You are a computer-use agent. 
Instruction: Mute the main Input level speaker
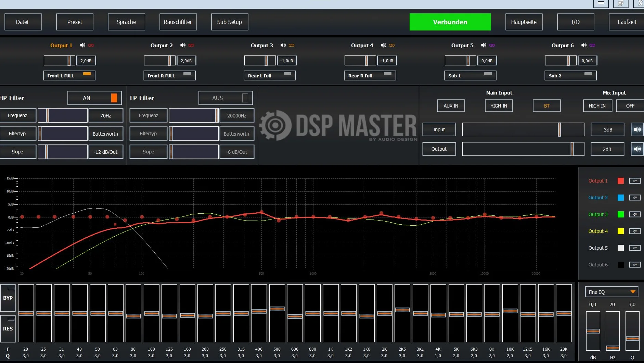[x=637, y=129]
